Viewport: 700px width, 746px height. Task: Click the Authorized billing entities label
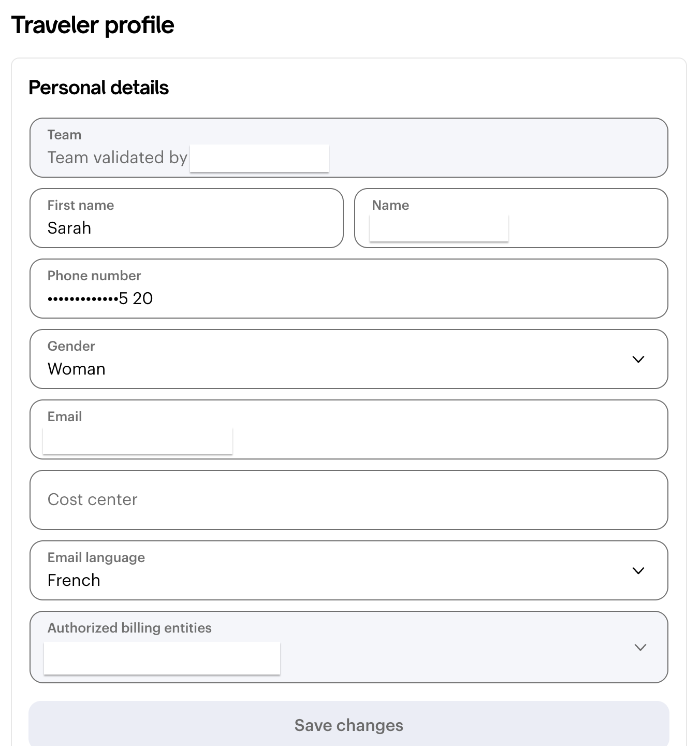pos(129,628)
